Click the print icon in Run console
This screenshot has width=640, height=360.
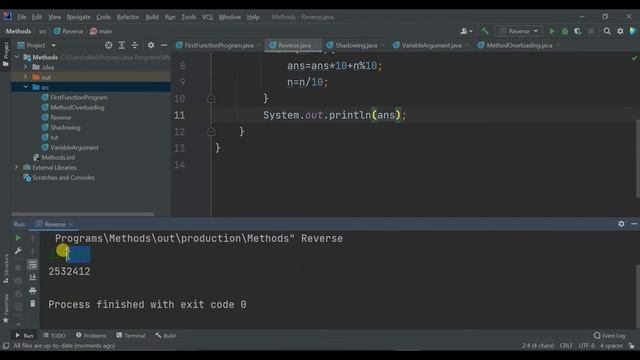click(x=33, y=291)
